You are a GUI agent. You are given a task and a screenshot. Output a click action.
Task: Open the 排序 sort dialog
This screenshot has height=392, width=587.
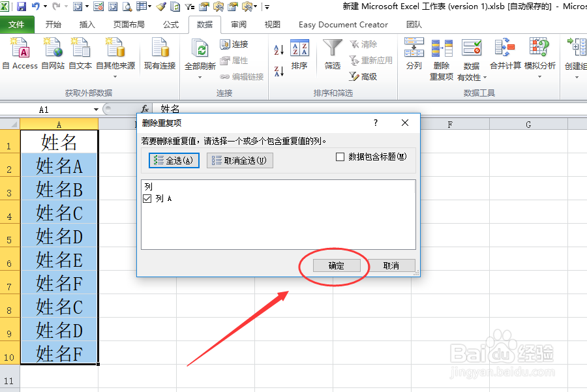pos(299,55)
